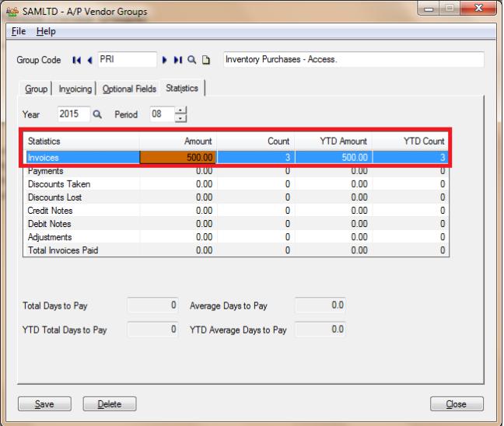Open Group Code finder magnifier
Image resolution: width=504 pixels, height=426 pixels.
coord(191,60)
